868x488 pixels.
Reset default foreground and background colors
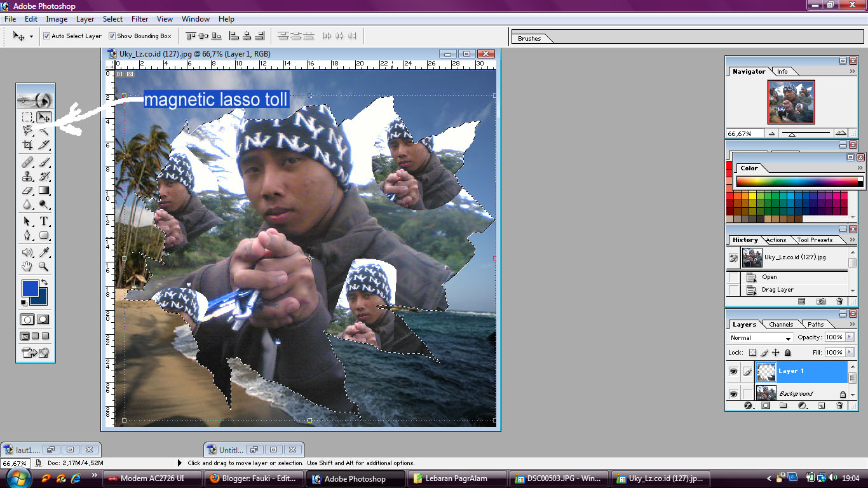pyautogui.click(x=24, y=303)
